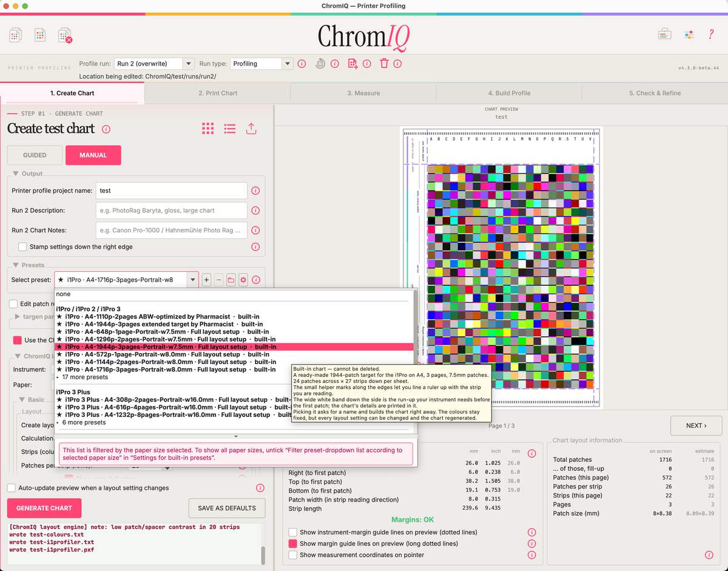Click info icon next to preset gear
This screenshot has height=571, width=728.
coord(256,280)
